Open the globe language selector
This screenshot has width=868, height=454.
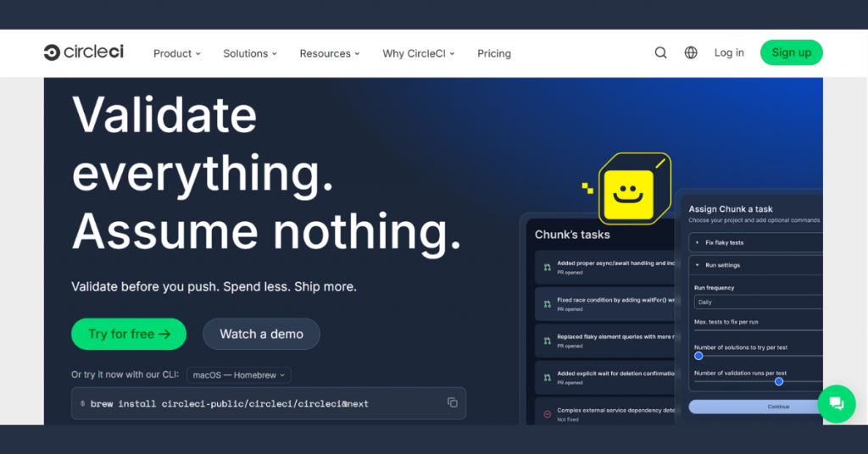(x=691, y=53)
